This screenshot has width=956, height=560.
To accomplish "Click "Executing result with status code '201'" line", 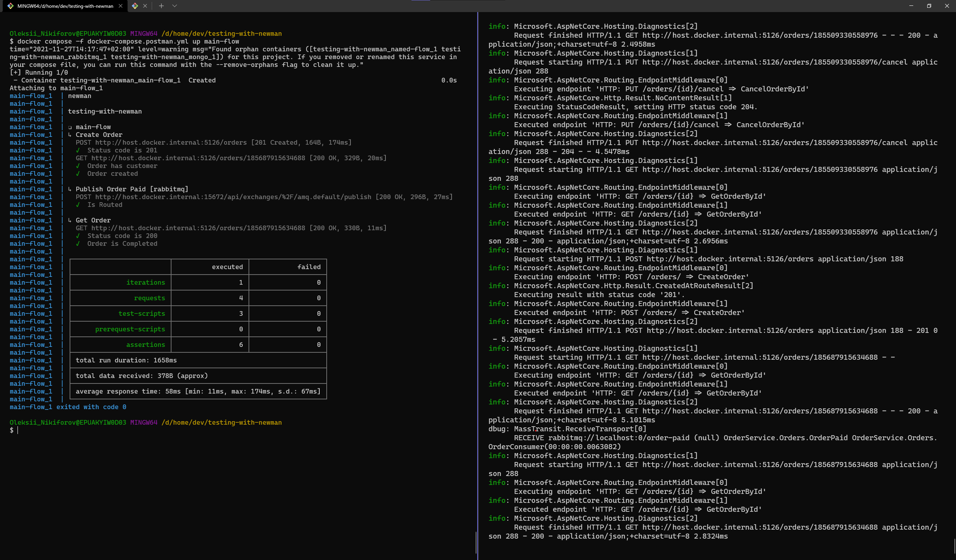I will click(599, 295).
